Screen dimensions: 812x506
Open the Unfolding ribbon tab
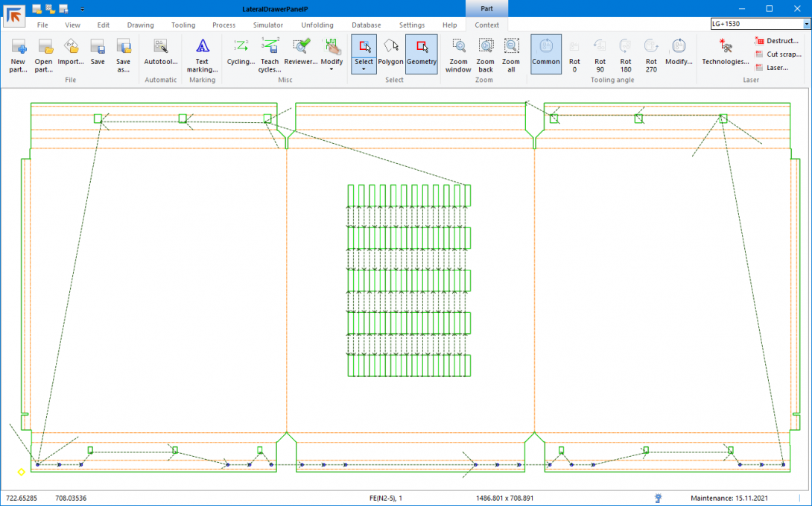[317, 25]
